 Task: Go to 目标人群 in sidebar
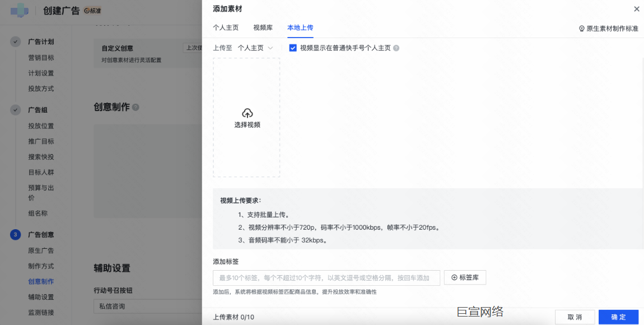tap(41, 173)
